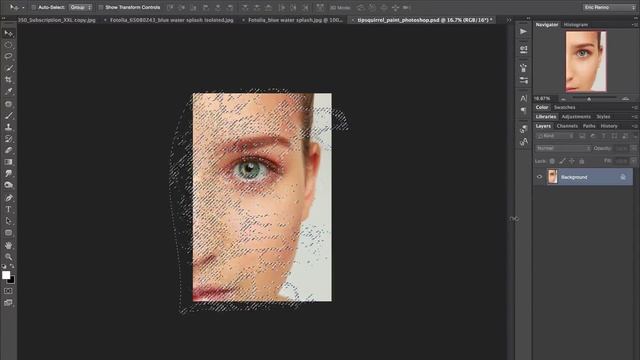Switch to the Channels tab

coord(567,126)
